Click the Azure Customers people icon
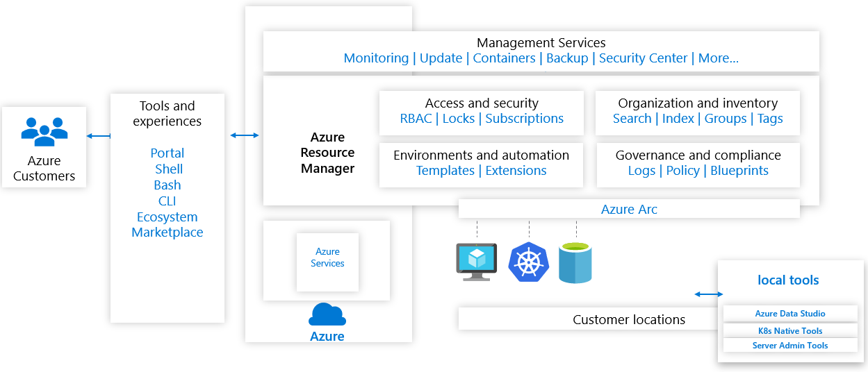 [x=44, y=131]
